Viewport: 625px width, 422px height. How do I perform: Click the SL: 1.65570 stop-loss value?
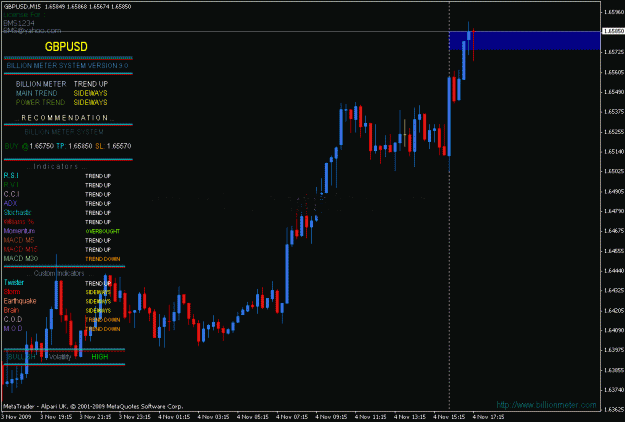(x=113, y=146)
